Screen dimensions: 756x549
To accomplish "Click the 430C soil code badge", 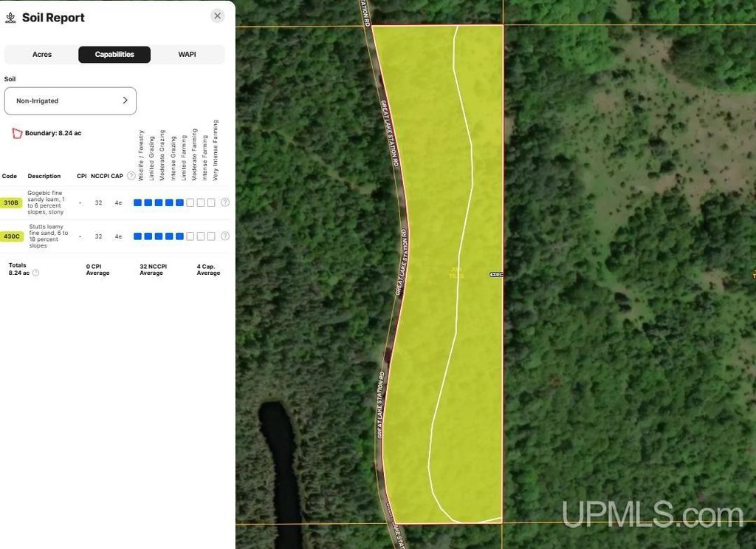I will (x=11, y=236).
